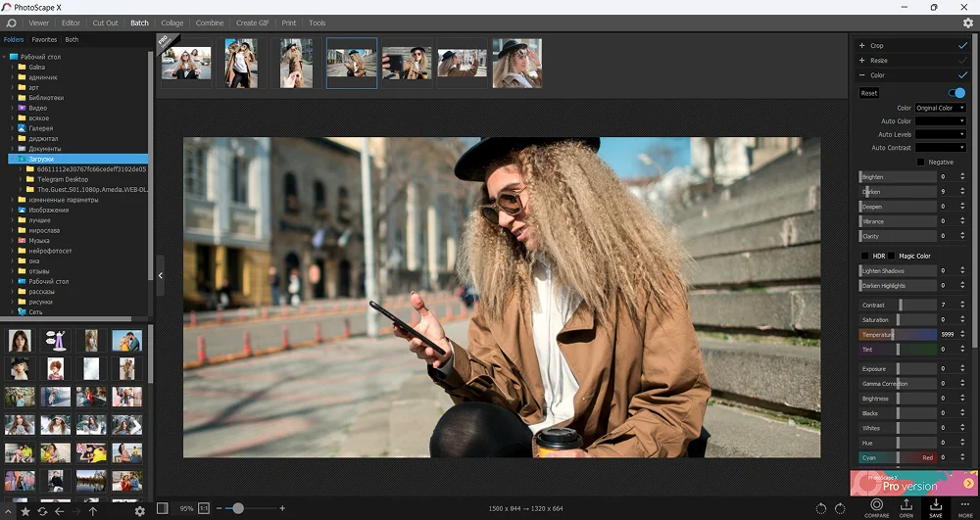Enable the Negative checkbox
This screenshot has width=980, height=520.
click(920, 162)
